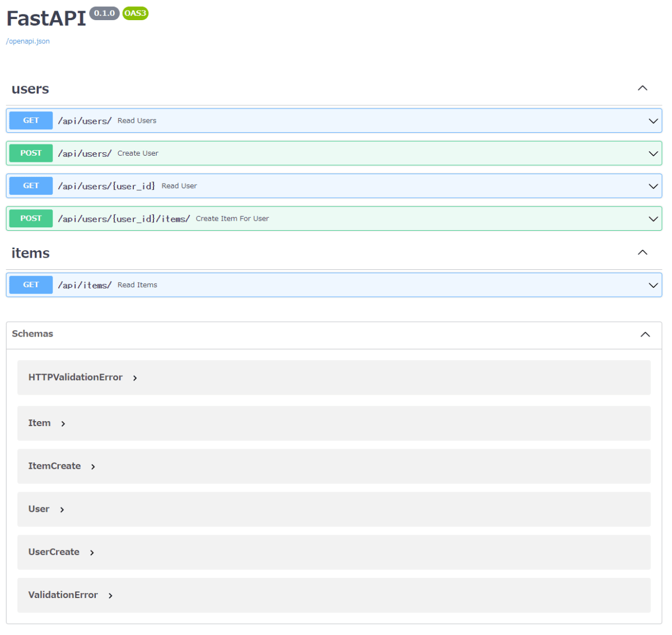Expand Create Item For User endpoint arrow

pos(653,219)
